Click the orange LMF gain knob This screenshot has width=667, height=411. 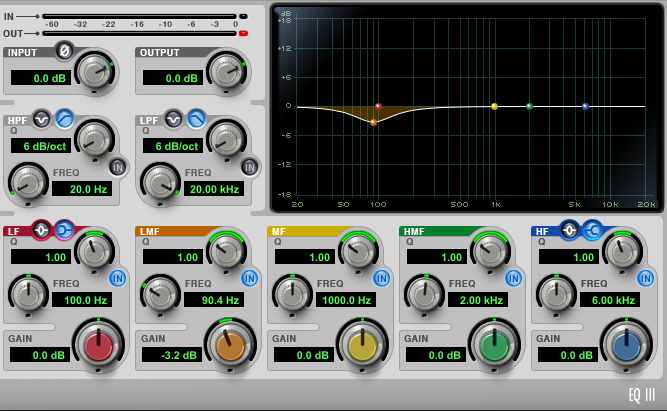(230, 346)
